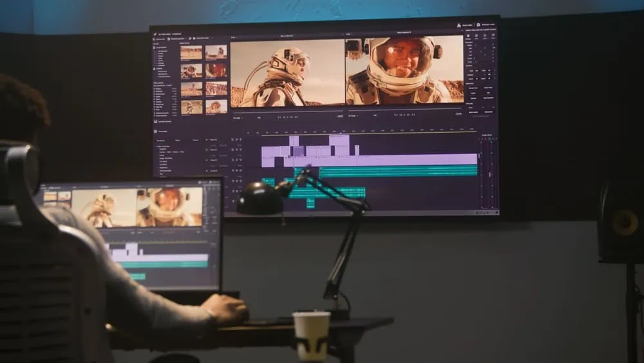644x363 pixels.
Task: Click the audio mixer fader at the timeline's right
Action: [x=489, y=175]
